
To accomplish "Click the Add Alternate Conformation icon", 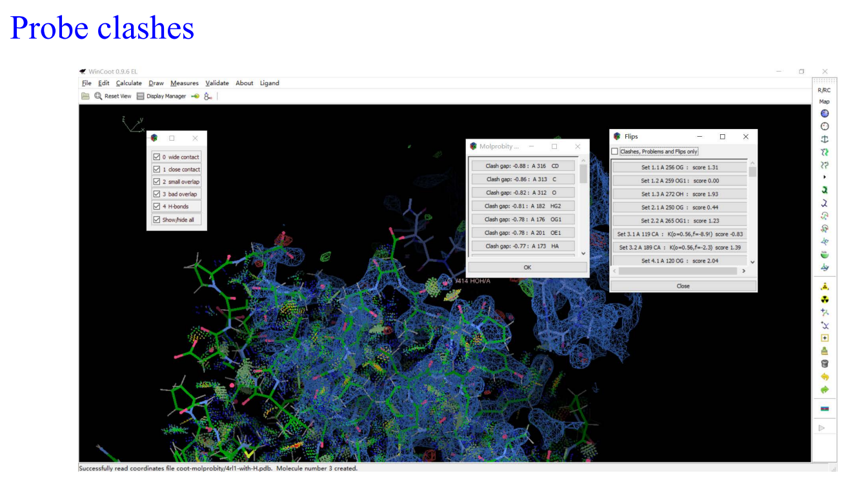I will pos(824,325).
